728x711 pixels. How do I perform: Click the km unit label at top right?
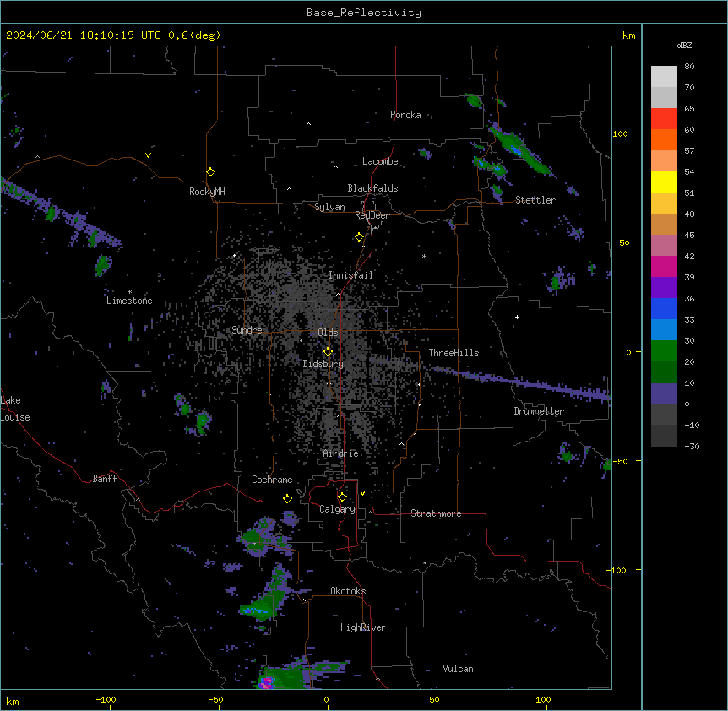[628, 35]
